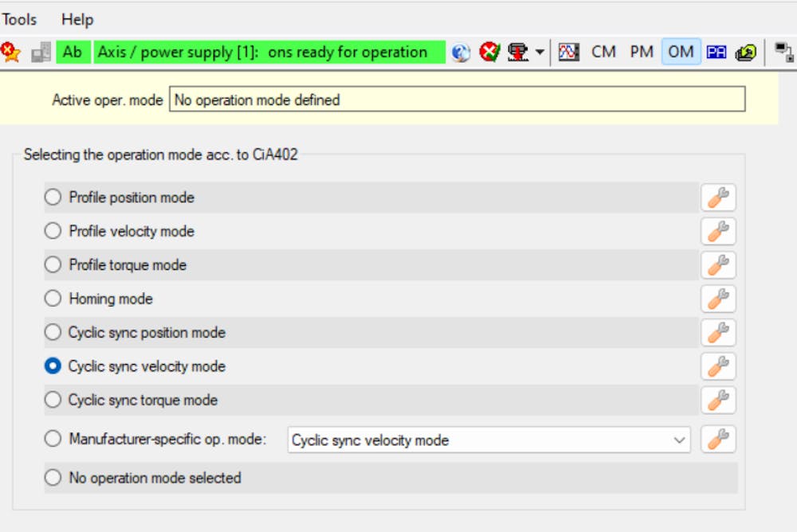Select No operation mode selected
Image resolution: width=797 pixels, height=532 pixels.
pos(53,477)
